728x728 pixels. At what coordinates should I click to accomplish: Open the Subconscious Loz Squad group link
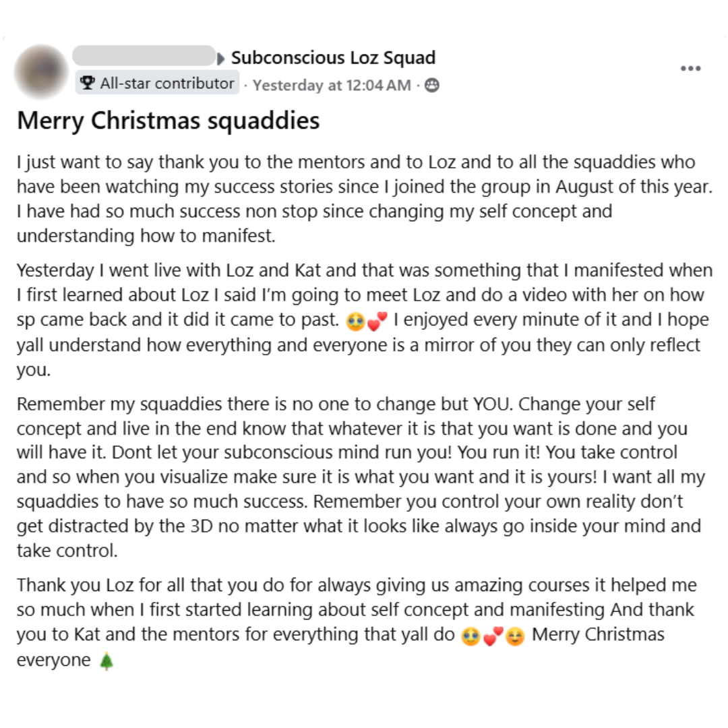coord(333,57)
